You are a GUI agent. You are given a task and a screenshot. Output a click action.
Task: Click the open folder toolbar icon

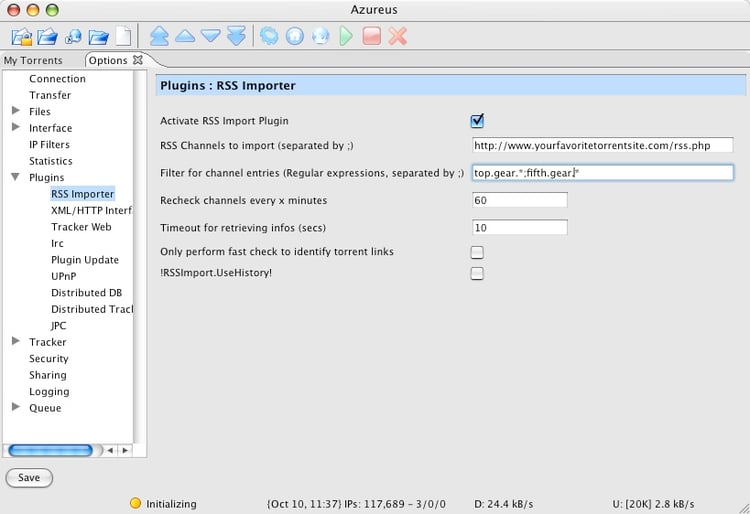(99, 36)
